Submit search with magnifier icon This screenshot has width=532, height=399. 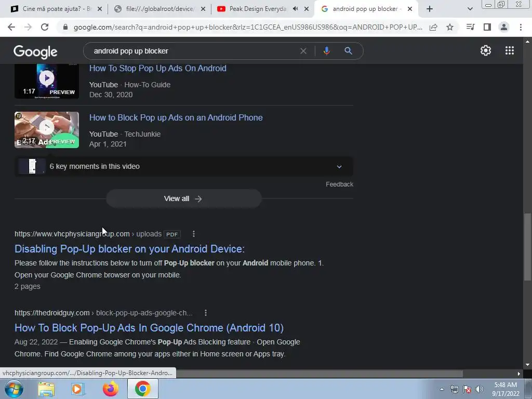(x=348, y=51)
